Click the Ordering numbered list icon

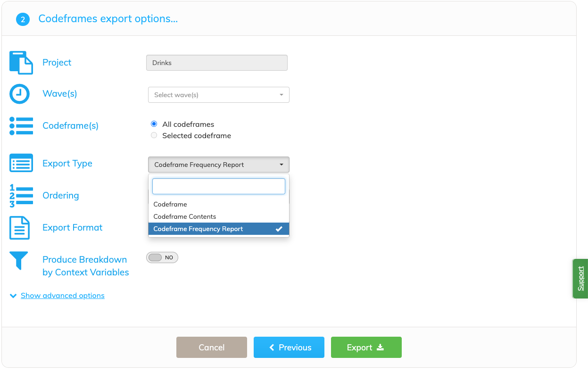click(x=21, y=196)
